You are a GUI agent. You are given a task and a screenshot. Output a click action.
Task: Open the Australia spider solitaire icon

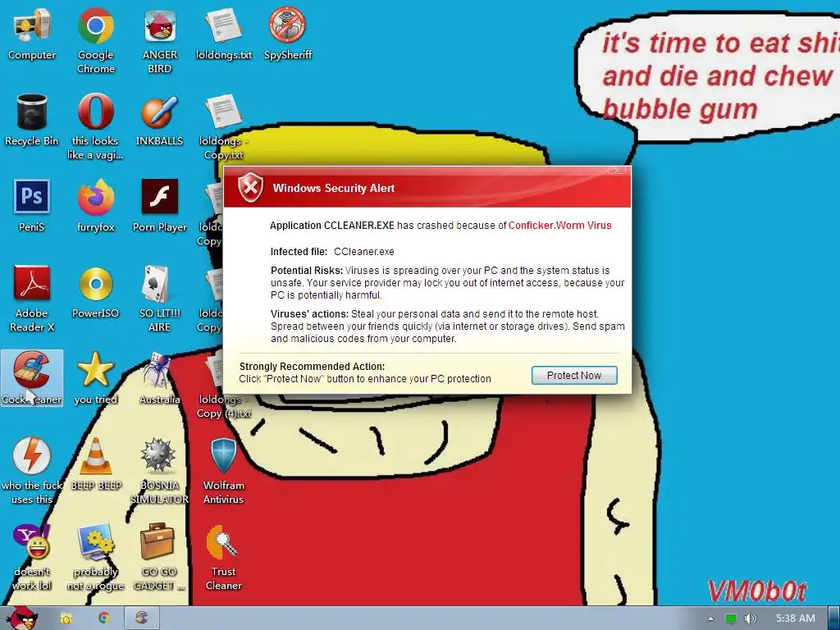click(160, 377)
